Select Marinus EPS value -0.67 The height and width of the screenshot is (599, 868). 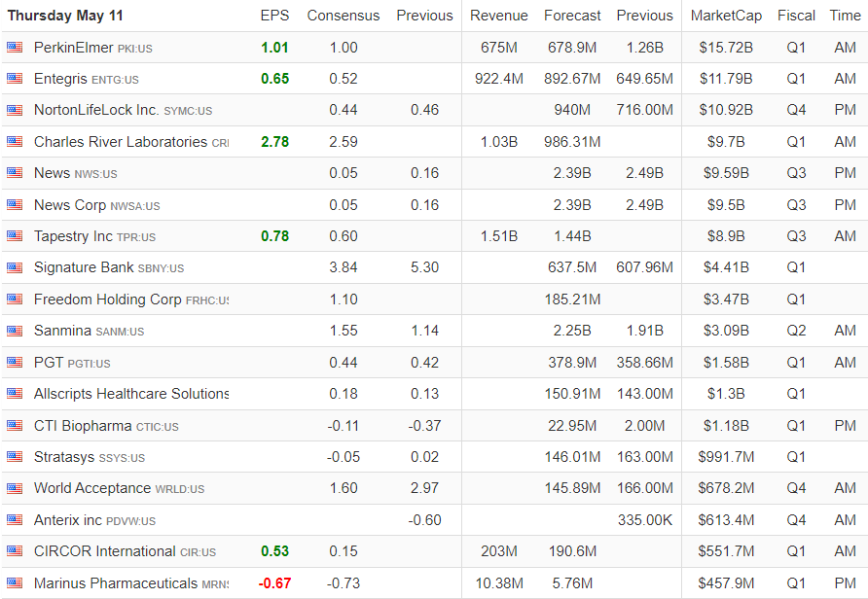pos(274,583)
